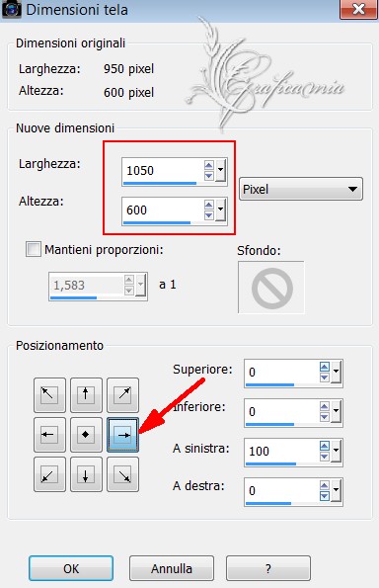Screen dimensions: 379x588
Task: Open the Pixel units dropdown
Action: pyautogui.click(x=301, y=189)
